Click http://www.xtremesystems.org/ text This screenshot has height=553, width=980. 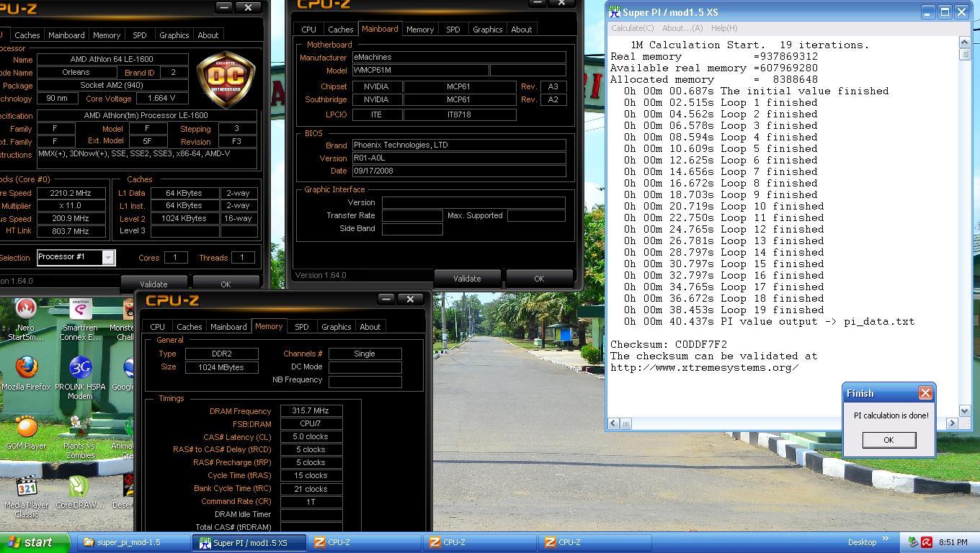click(x=704, y=367)
